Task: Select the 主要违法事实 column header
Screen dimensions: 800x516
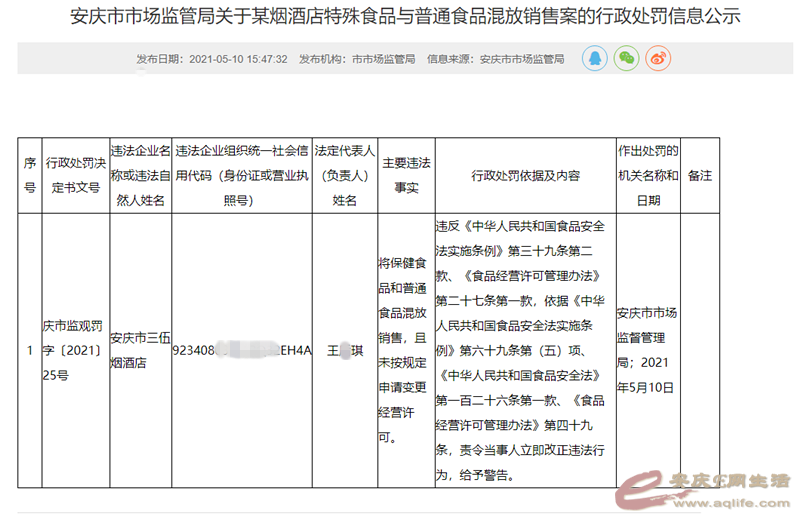Action: [405, 175]
